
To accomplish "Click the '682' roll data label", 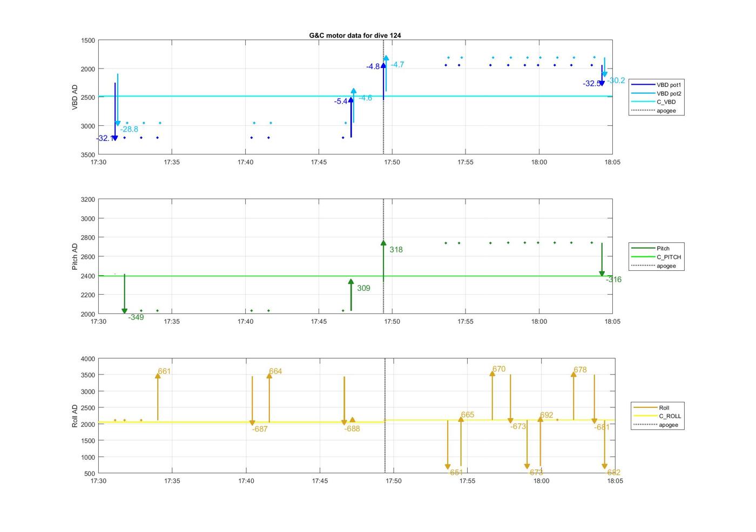I will tap(613, 472).
